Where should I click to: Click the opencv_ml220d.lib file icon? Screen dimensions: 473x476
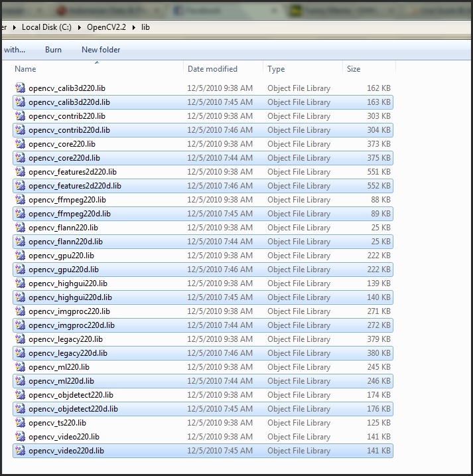pyautogui.click(x=21, y=381)
